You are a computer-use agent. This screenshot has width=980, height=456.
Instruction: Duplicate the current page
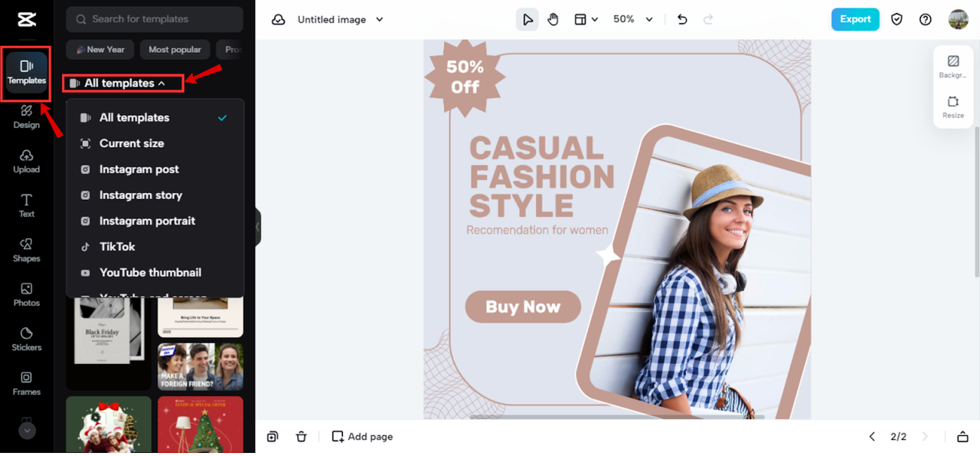pyautogui.click(x=273, y=437)
